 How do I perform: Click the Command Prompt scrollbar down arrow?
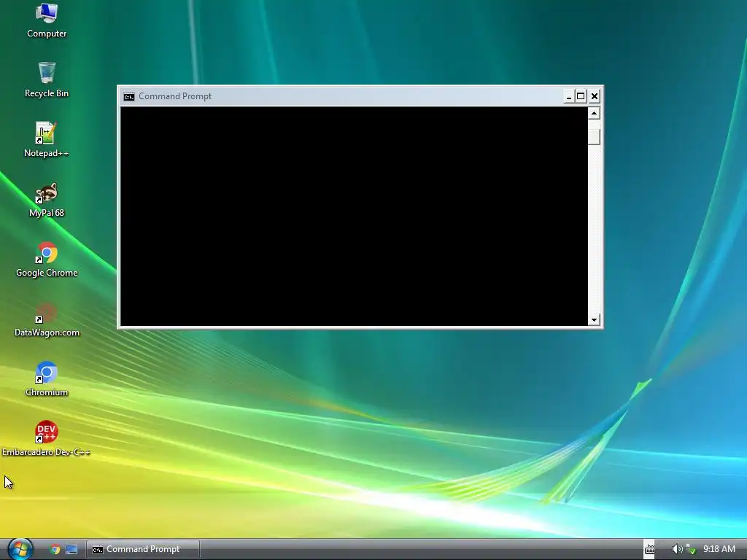click(594, 320)
